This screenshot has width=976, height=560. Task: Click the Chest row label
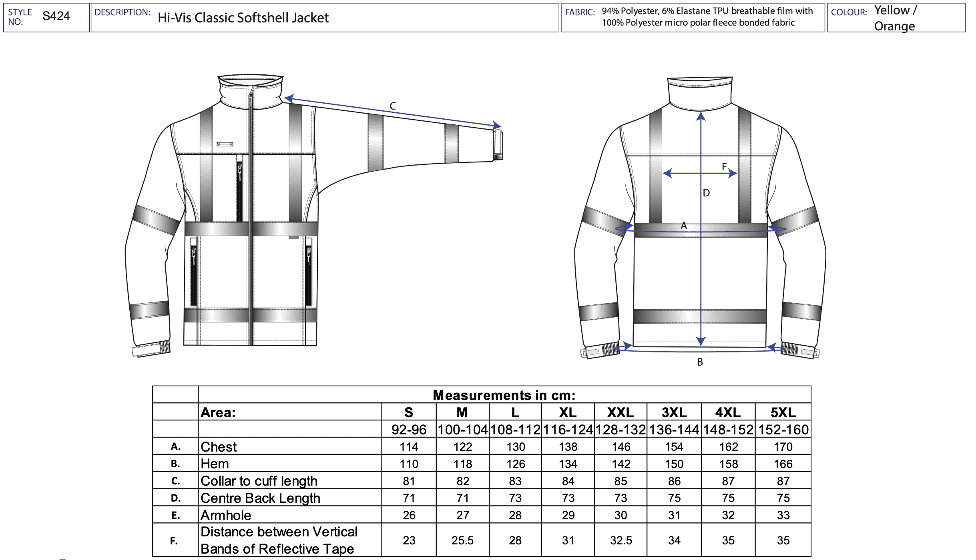219,447
